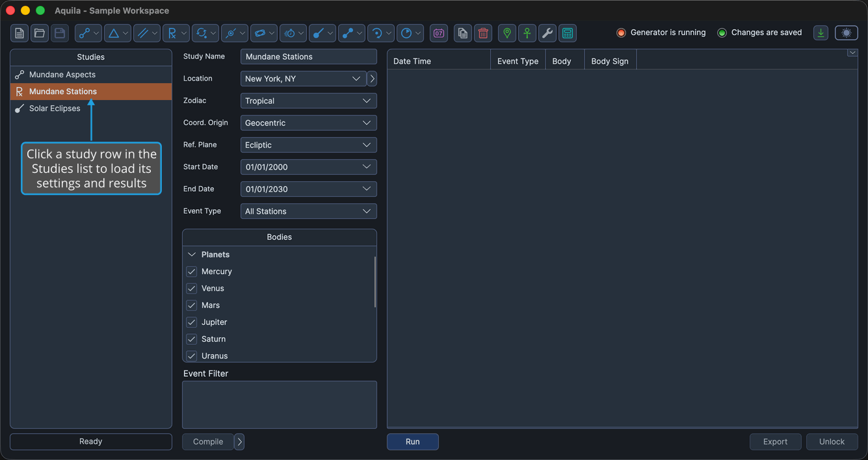
Task: Select the Mundane Aspects study
Action: tap(91, 75)
